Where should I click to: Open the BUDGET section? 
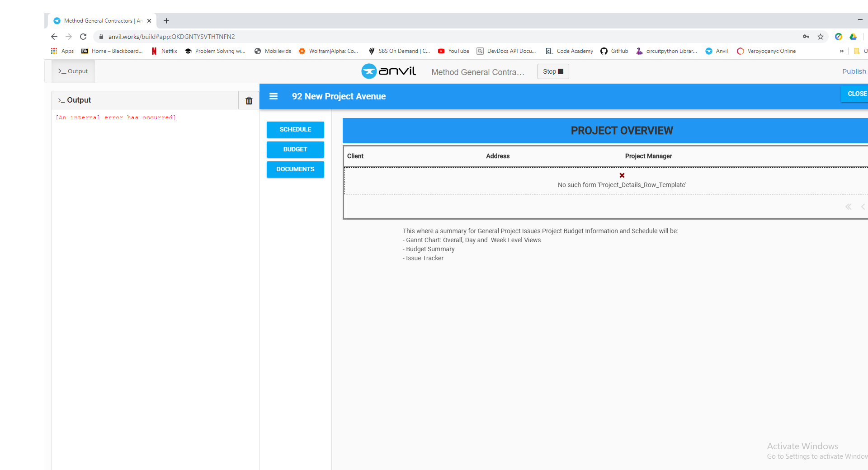tap(295, 150)
